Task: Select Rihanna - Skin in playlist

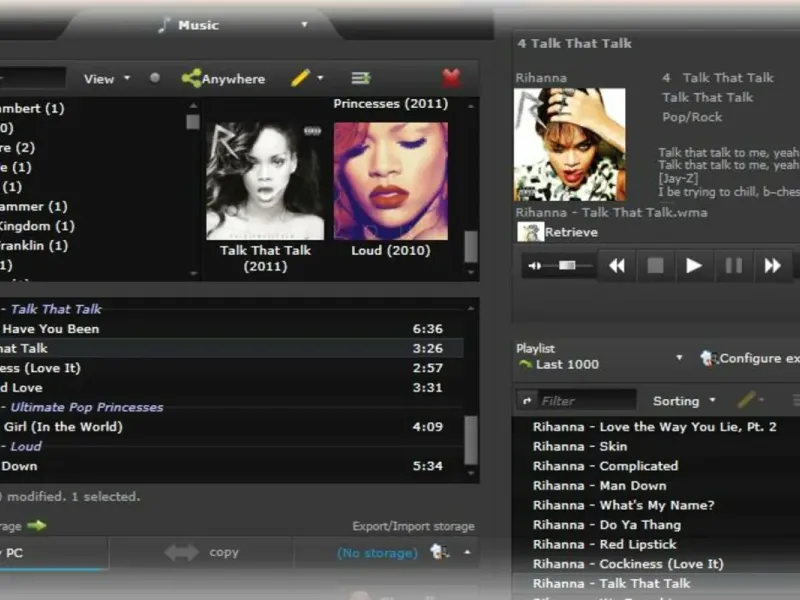Action: coord(656,446)
